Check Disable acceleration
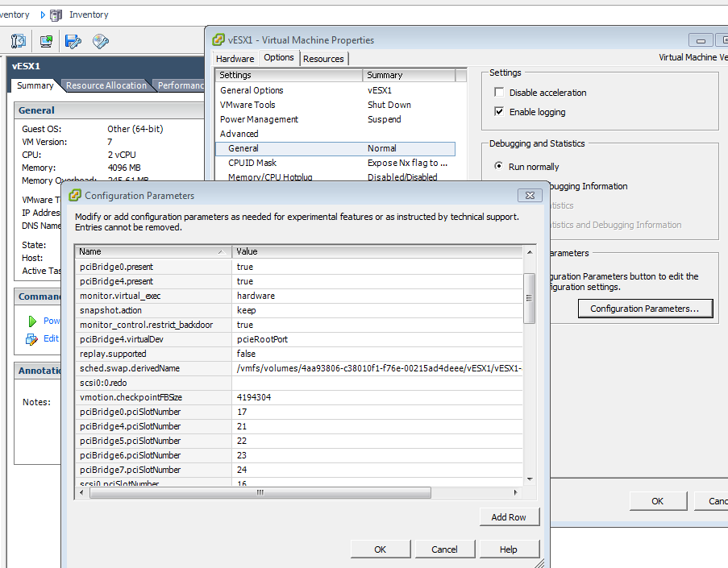 (x=499, y=93)
